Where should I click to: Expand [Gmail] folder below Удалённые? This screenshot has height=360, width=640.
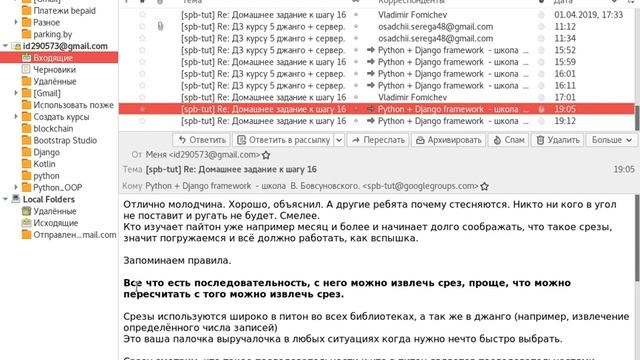coord(16,93)
